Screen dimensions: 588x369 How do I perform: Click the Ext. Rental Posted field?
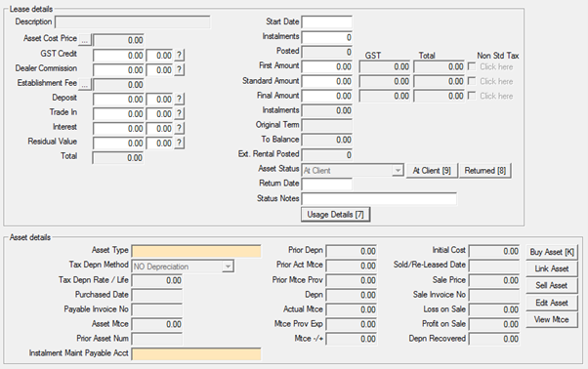click(326, 154)
